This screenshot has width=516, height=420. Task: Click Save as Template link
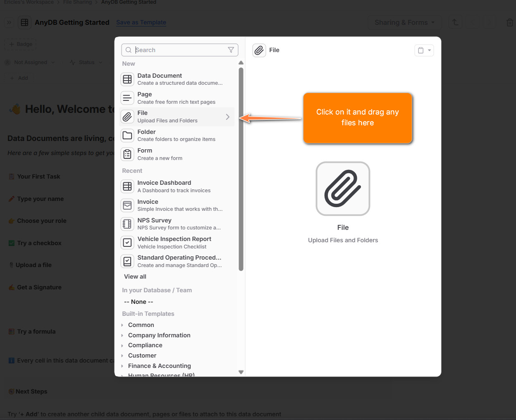click(x=141, y=22)
